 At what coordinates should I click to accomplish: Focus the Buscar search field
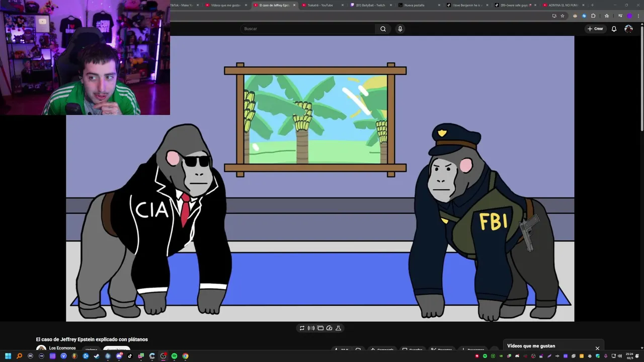[x=307, y=29]
